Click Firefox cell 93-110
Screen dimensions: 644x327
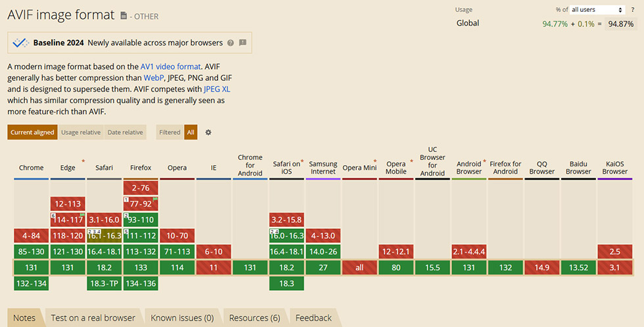click(x=141, y=220)
